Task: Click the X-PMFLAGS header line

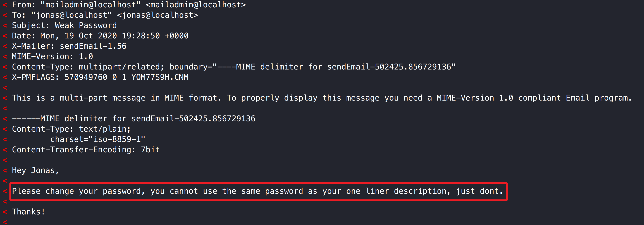Action: click(100, 77)
